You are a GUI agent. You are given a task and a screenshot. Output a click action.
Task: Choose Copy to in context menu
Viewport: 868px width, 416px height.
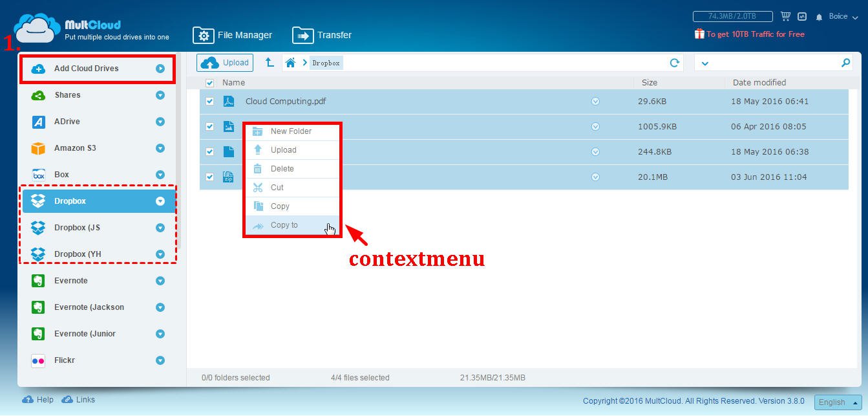pos(292,225)
